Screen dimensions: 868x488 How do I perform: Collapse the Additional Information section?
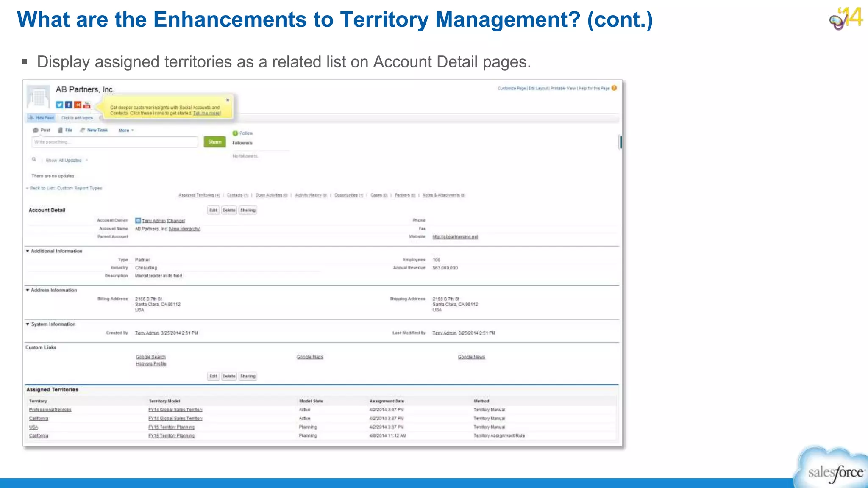tap(28, 251)
